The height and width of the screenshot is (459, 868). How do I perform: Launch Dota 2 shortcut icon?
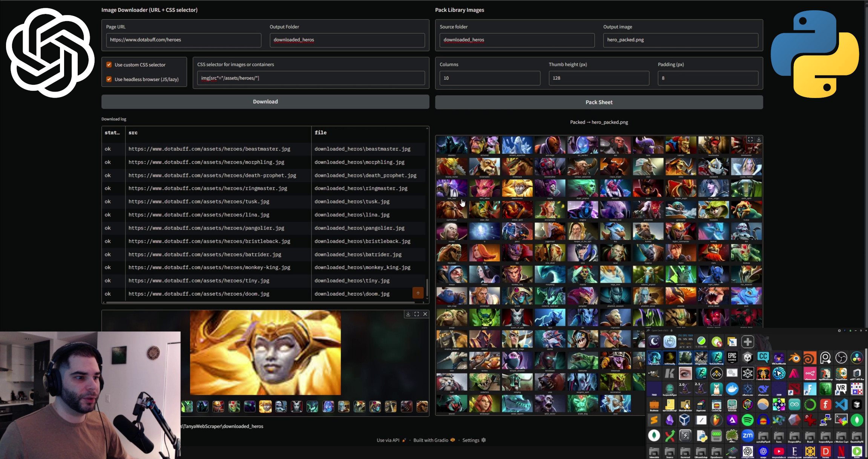point(794,389)
